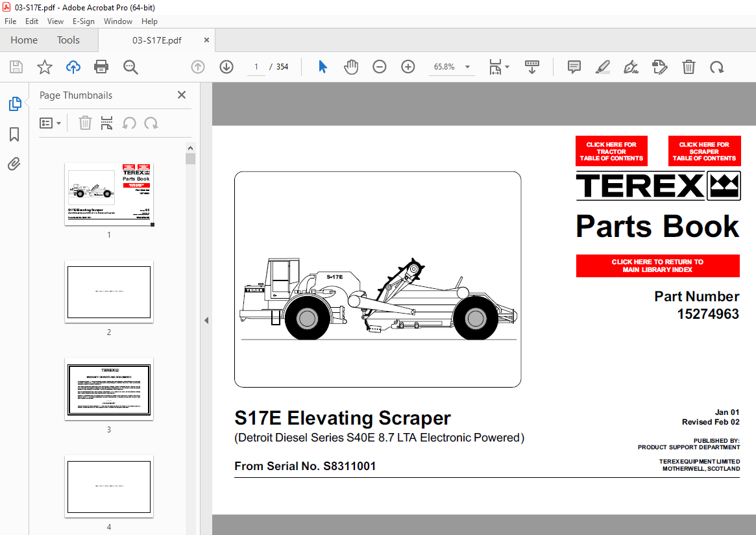Click the Scraper Table of Contents button
The height and width of the screenshot is (535, 756).
pyautogui.click(x=705, y=151)
